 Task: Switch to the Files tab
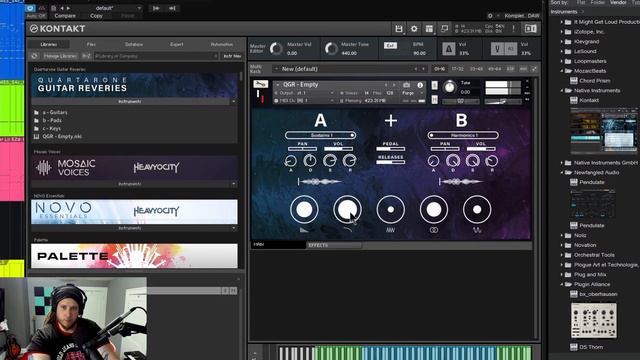[x=91, y=44]
